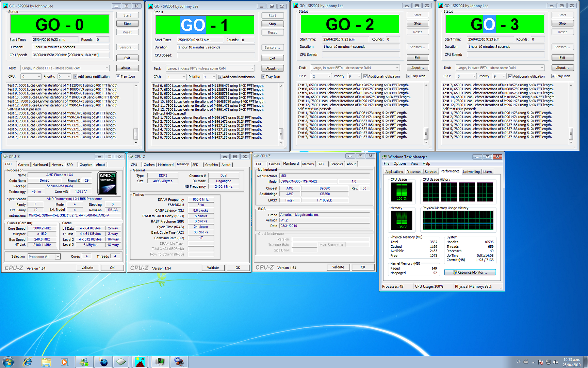Open the volume speaker tray icon
588x368 pixels.
click(556, 362)
